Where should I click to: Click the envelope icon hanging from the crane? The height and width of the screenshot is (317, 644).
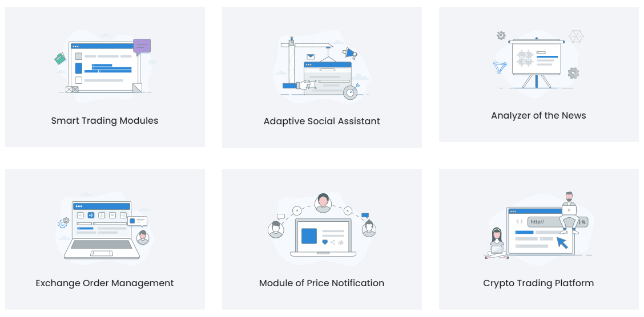pos(311,56)
